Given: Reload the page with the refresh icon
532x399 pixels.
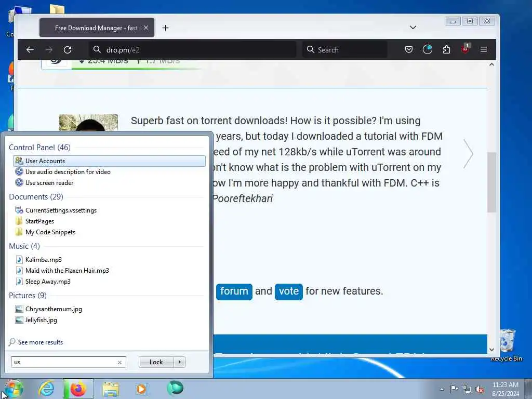Looking at the screenshot, I should tap(68, 50).
